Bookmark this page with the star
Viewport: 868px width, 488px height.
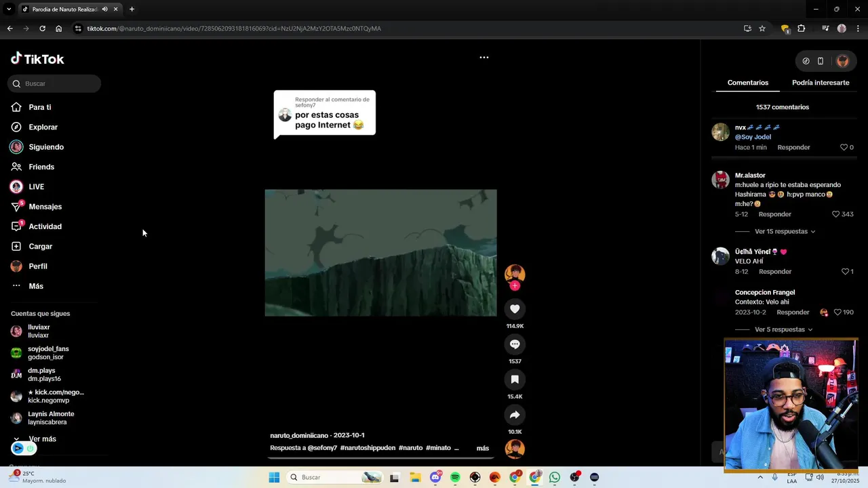pos(762,28)
